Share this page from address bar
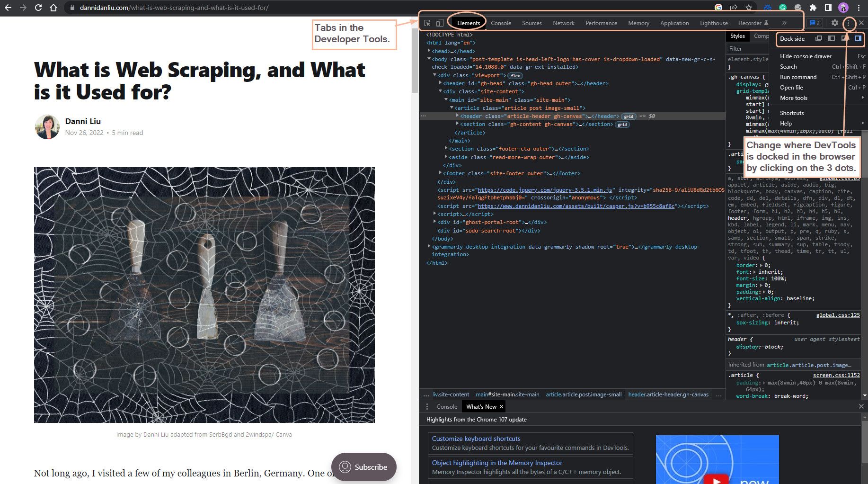This screenshot has width=868, height=484. 734,8
